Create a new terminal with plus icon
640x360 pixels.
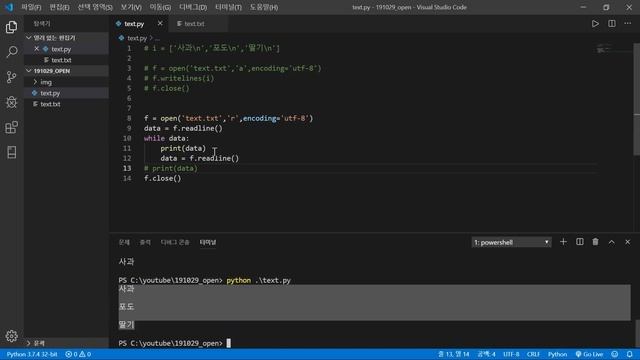[x=563, y=242]
